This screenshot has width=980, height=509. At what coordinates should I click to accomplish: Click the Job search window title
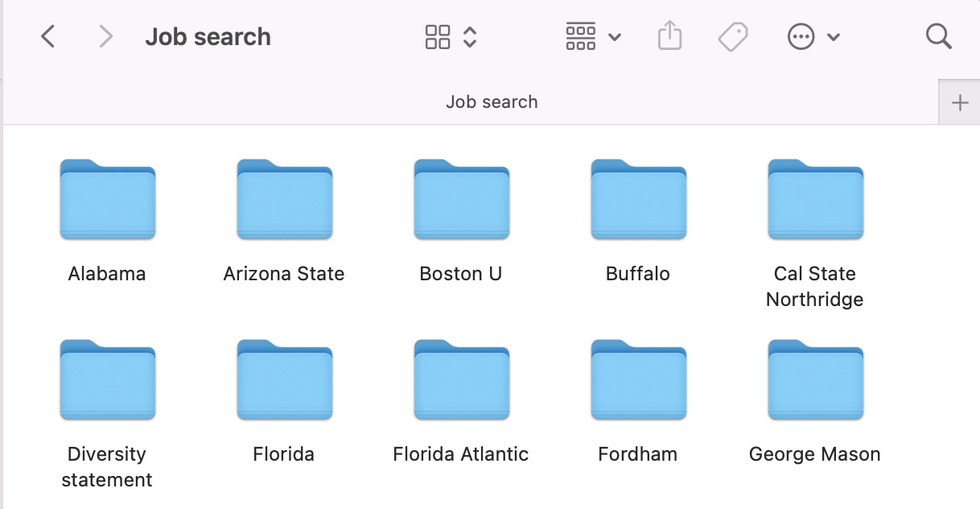pos(208,37)
